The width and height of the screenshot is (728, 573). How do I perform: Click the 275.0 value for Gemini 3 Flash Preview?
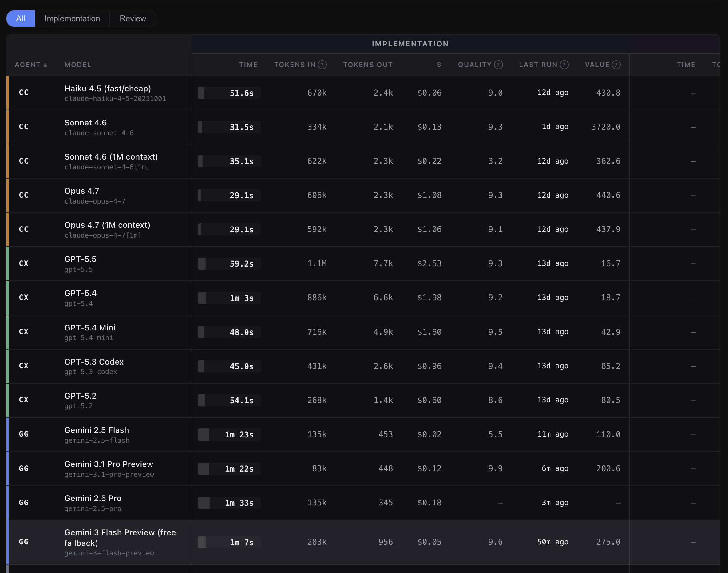[x=608, y=542]
